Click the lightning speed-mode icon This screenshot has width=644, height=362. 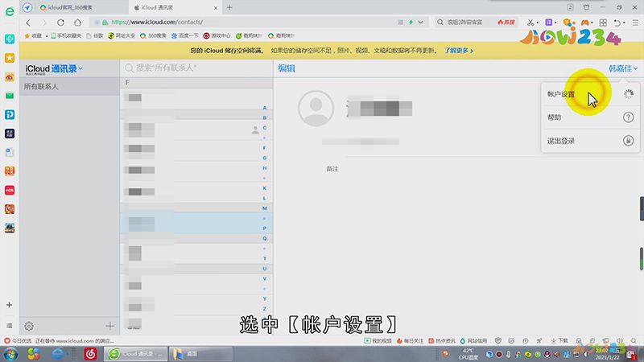(x=411, y=23)
